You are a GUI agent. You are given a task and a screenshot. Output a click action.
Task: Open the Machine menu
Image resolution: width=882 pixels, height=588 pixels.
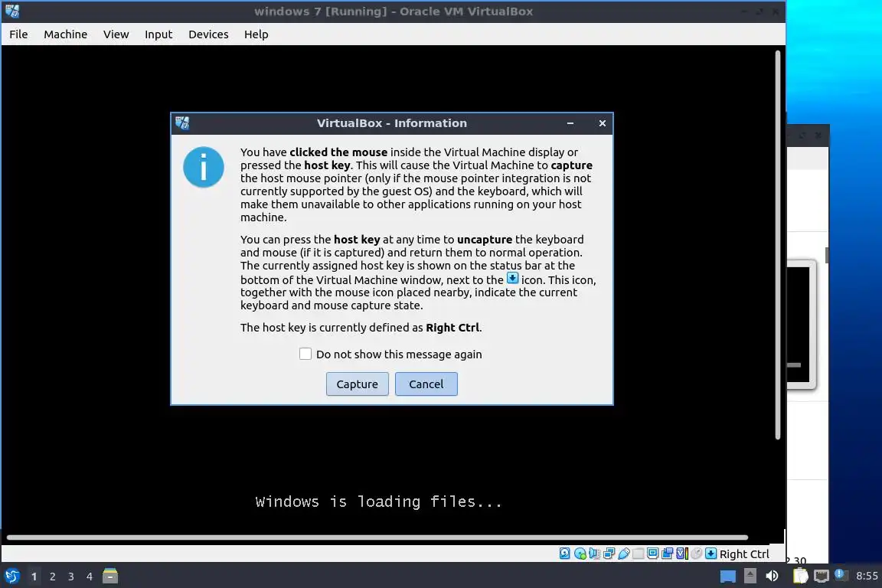[65, 34]
